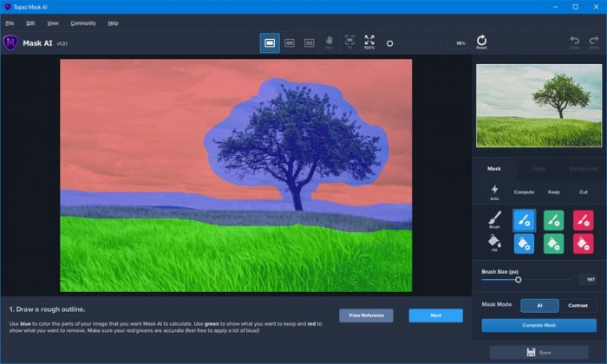
Task: Click the Undo arrow
Action: click(x=574, y=42)
